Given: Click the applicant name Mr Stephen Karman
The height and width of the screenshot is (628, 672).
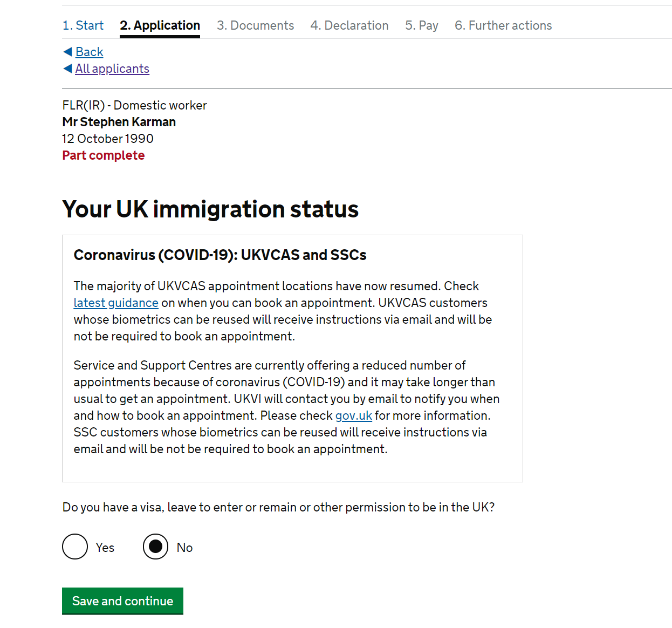Looking at the screenshot, I should (x=119, y=122).
